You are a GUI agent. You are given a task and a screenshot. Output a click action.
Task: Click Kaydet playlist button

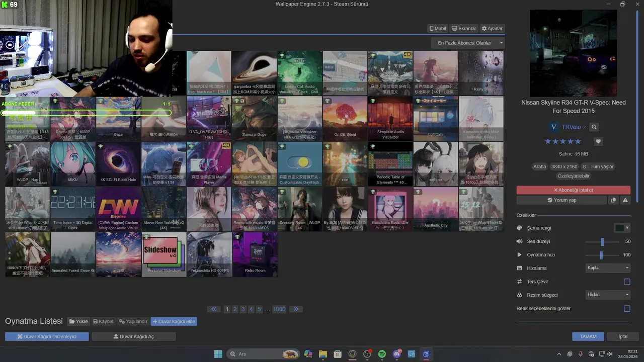coord(103,321)
